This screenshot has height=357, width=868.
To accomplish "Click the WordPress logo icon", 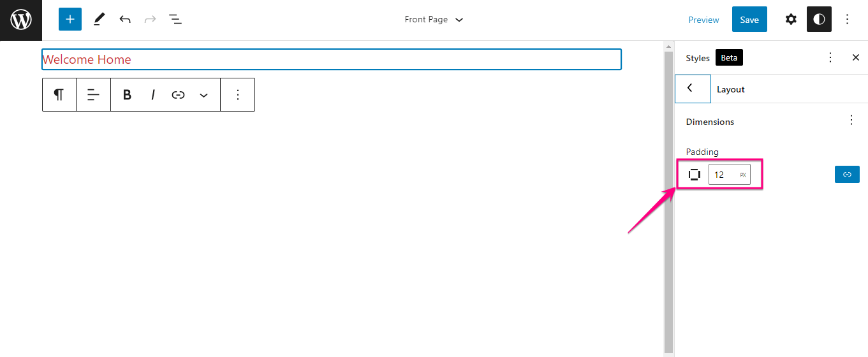I will [x=21, y=20].
